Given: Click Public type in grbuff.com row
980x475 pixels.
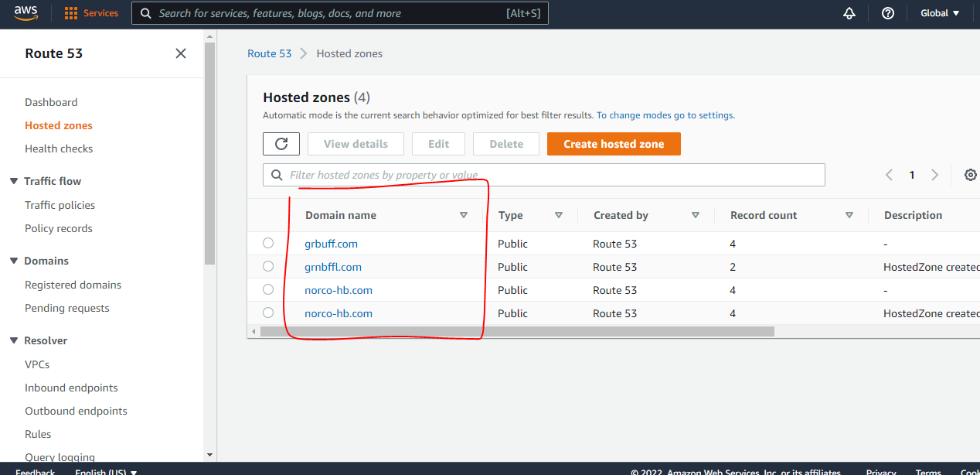Looking at the screenshot, I should click(512, 244).
